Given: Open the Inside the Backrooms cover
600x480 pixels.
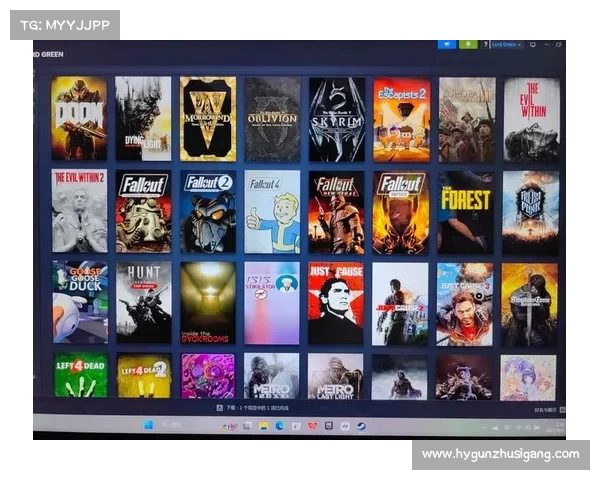Looking at the screenshot, I should (208, 302).
